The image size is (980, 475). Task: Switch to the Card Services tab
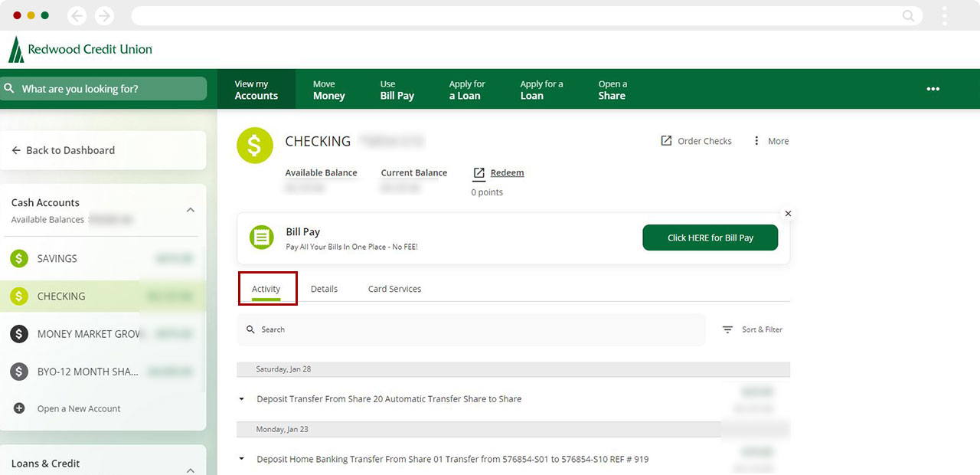pos(394,289)
